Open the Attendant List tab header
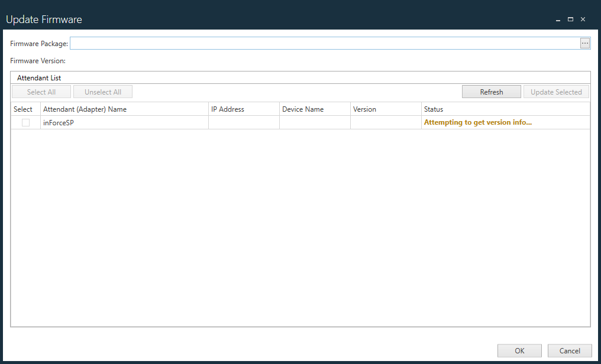 [39, 78]
